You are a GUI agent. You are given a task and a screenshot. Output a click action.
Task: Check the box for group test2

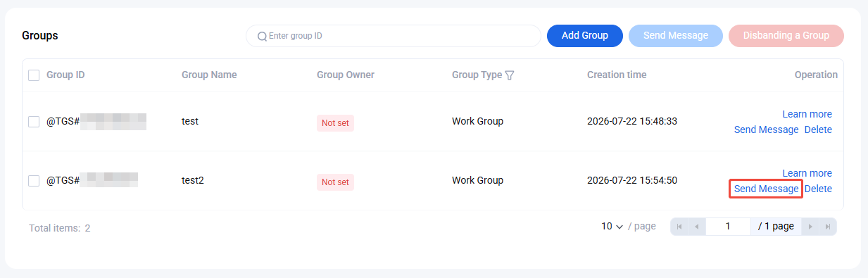pyautogui.click(x=34, y=181)
